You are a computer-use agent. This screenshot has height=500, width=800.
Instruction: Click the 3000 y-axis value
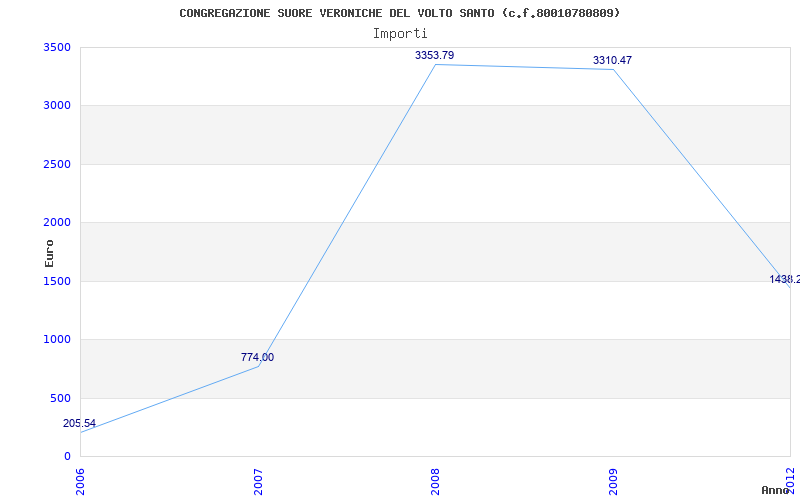(x=57, y=106)
